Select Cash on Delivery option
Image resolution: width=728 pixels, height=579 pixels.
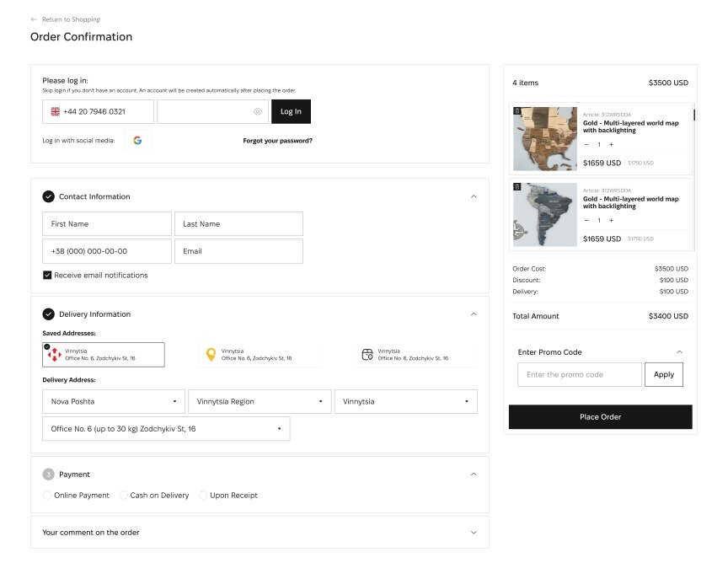pos(123,496)
